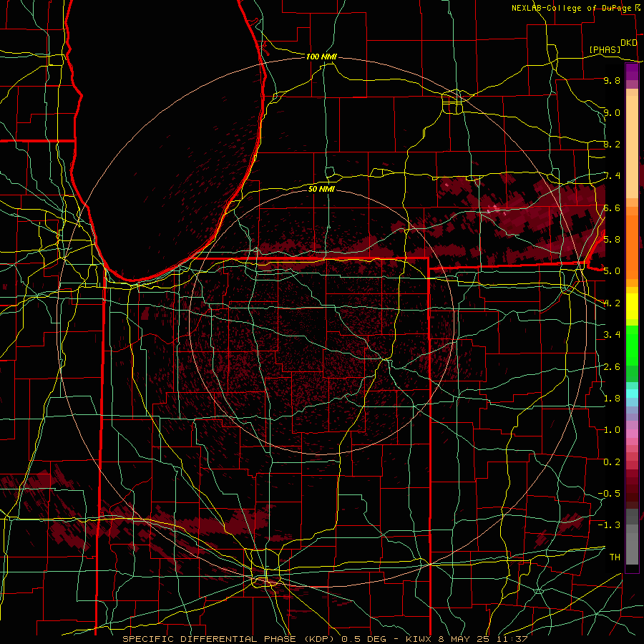The height and width of the screenshot is (644, 644).
Task: Click the cyan segment of color bar
Action: [632, 394]
